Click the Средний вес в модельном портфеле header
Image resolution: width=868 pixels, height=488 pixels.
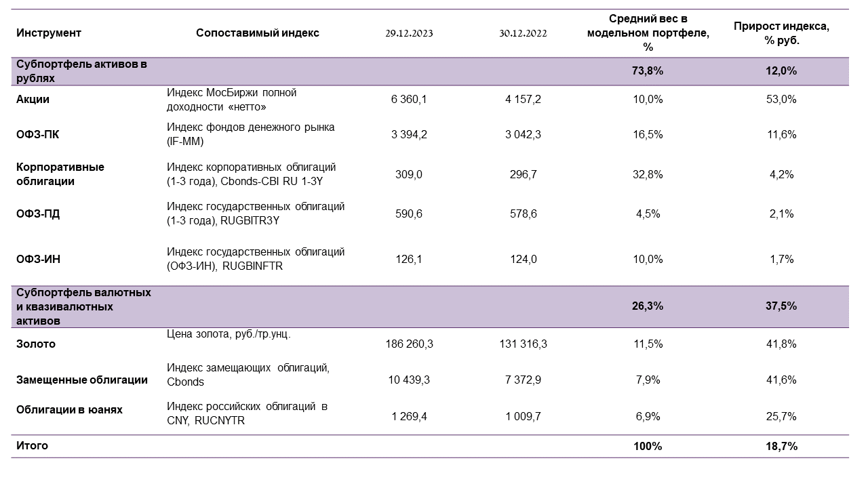[648, 33]
